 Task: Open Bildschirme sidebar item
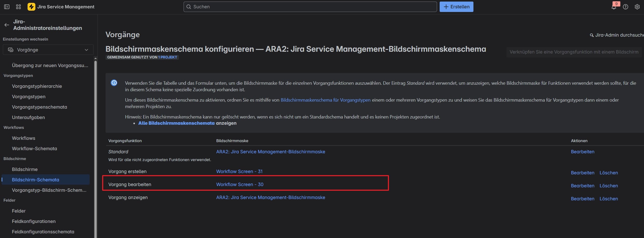[25, 169]
